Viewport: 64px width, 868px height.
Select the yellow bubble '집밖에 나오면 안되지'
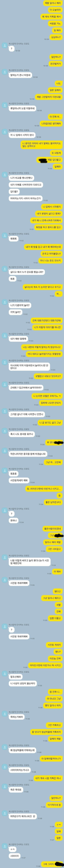(51, 403)
